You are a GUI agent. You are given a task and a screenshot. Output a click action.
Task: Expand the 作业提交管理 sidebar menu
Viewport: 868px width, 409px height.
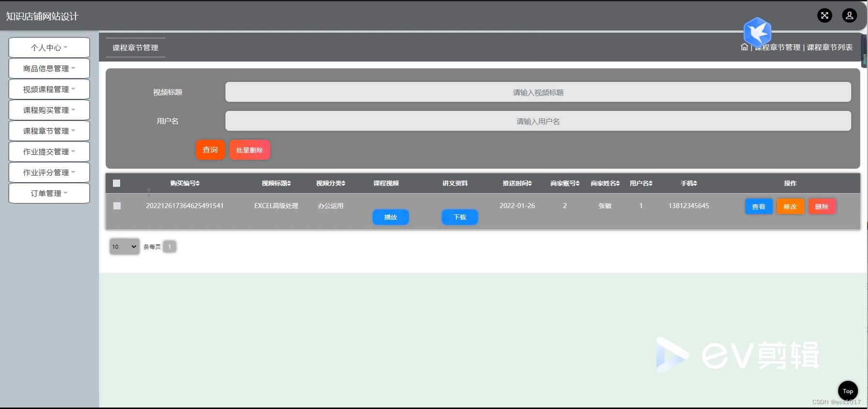[x=49, y=152]
